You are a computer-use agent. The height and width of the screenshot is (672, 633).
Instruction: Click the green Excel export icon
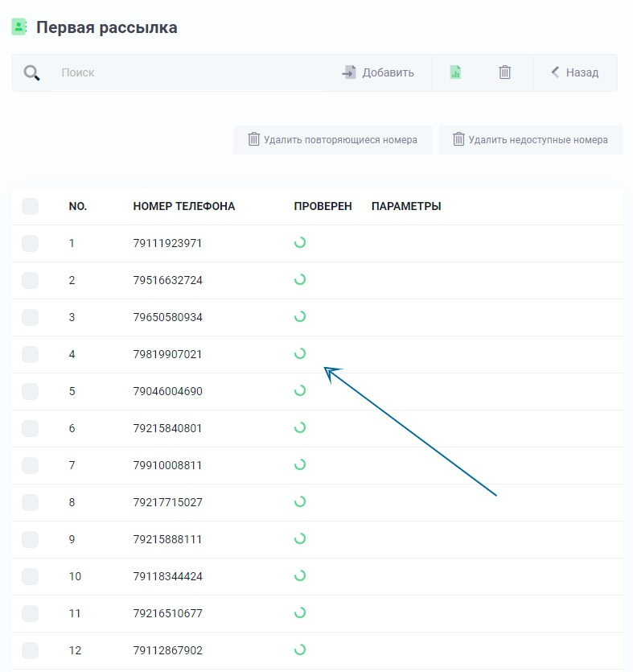[x=455, y=72]
